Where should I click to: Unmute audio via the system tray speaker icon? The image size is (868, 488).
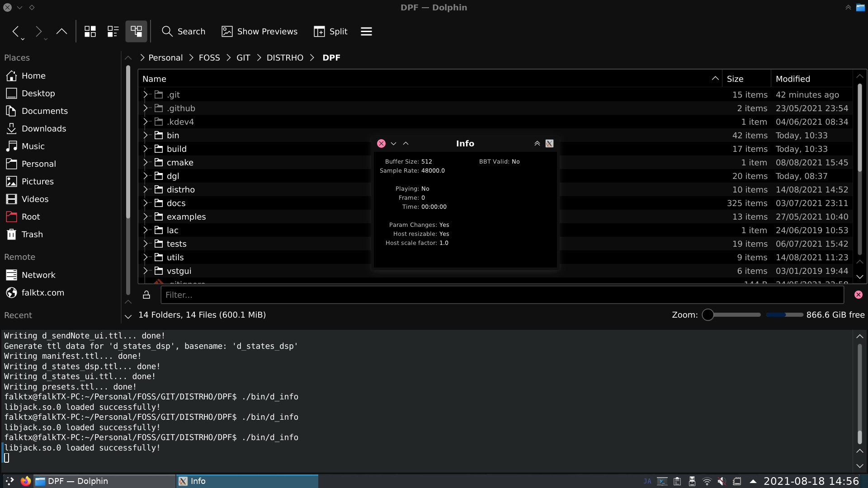[x=722, y=481]
